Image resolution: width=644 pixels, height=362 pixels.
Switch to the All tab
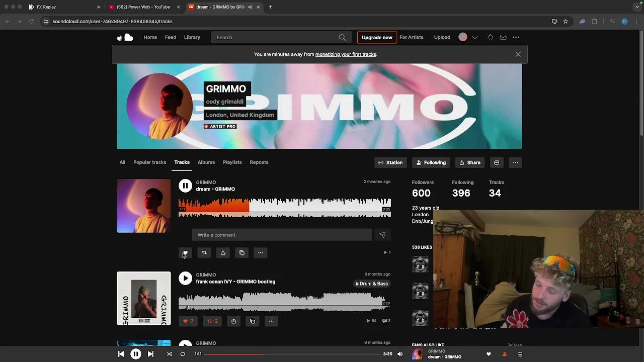[x=122, y=162]
